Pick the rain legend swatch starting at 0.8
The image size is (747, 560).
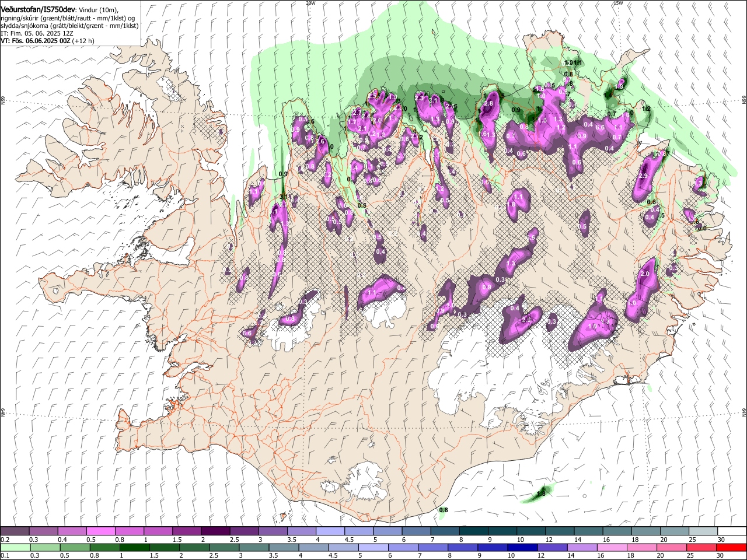[104, 547]
